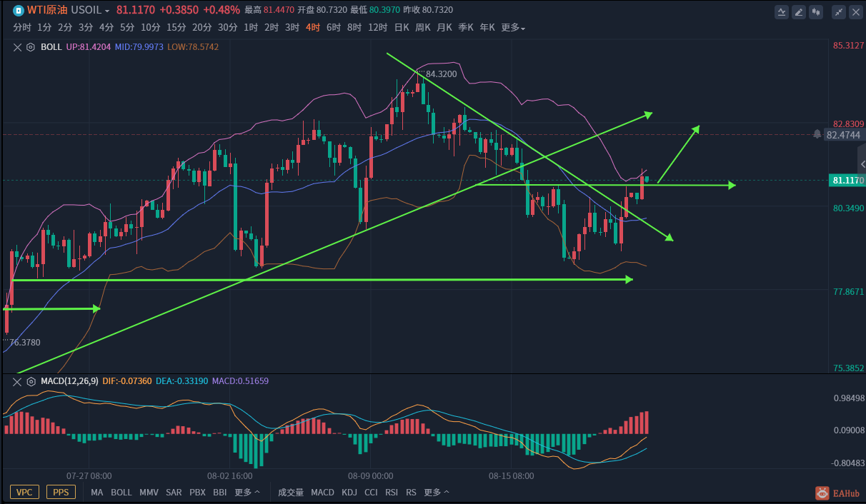The image size is (866, 504).
Task: Click the 08-09 00:00 time axis label
Action: (370, 475)
